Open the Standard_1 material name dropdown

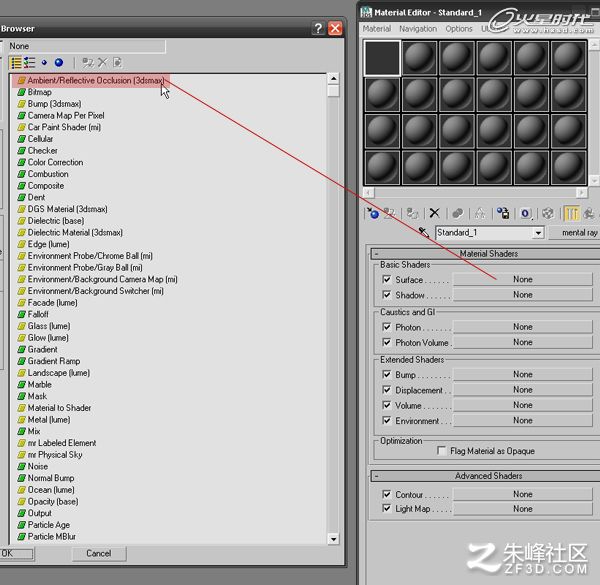(538, 233)
